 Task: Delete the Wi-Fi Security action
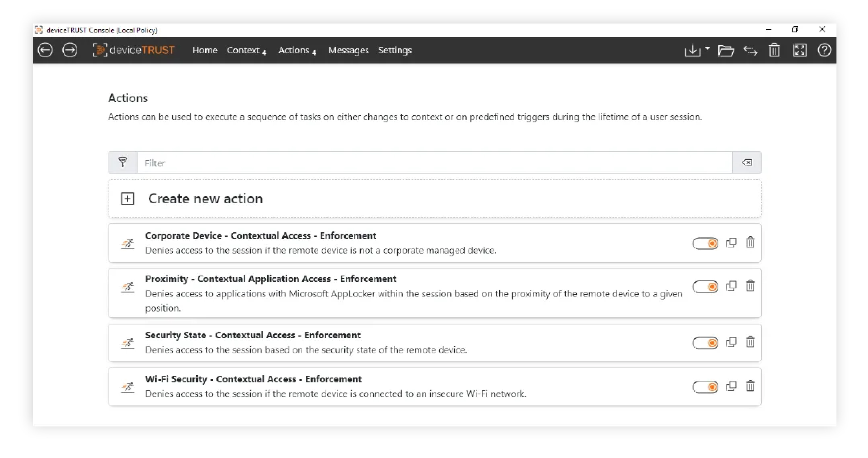pos(750,386)
